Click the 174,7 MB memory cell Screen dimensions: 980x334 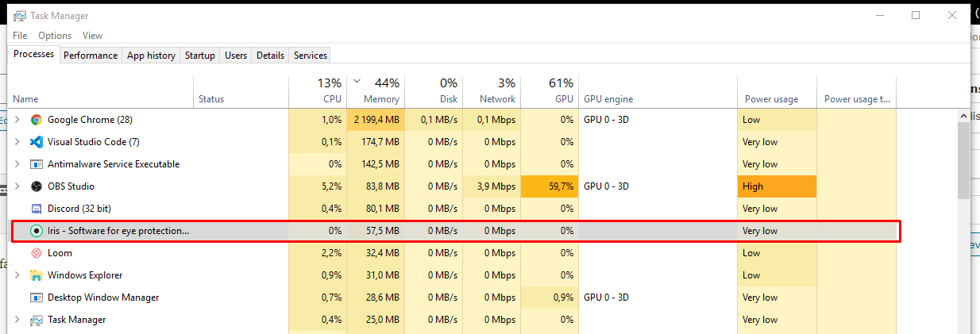(x=375, y=142)
